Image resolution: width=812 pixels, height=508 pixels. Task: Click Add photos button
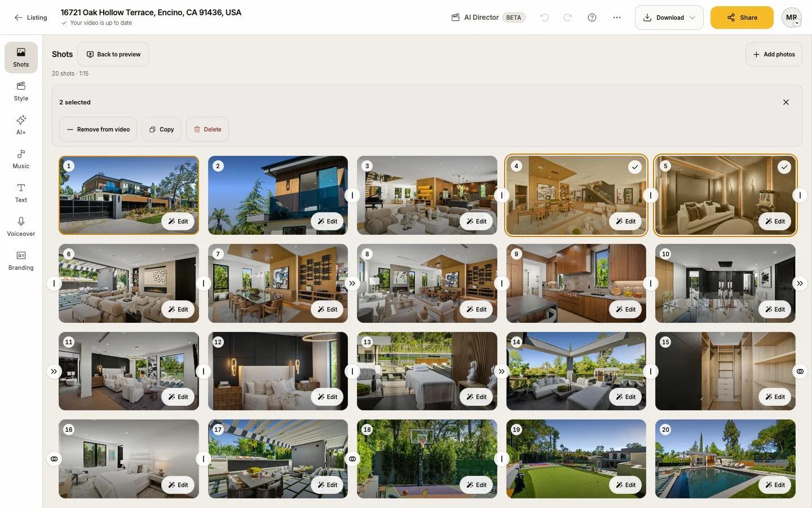click(x=774, y=54)
